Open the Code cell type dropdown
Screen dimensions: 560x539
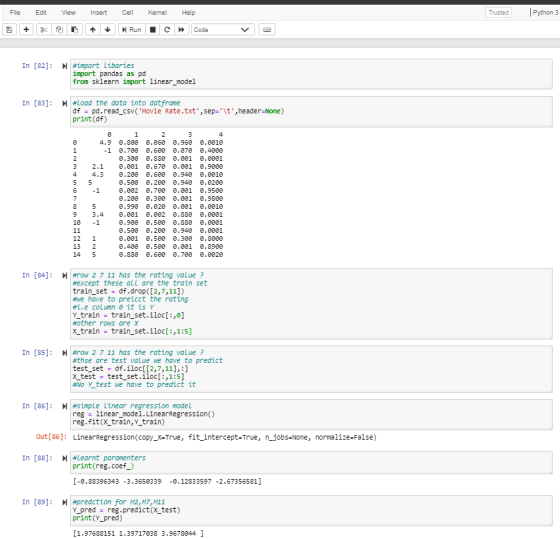(223, 30)
